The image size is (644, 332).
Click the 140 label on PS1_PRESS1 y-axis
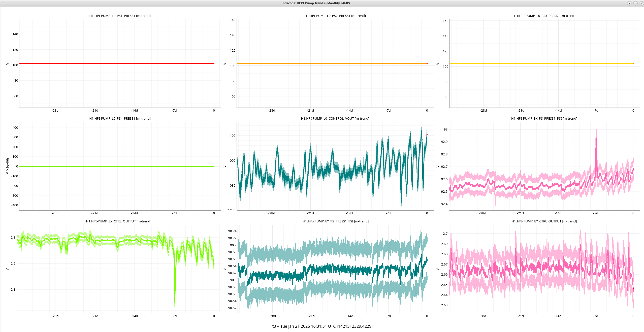point(15,34)
